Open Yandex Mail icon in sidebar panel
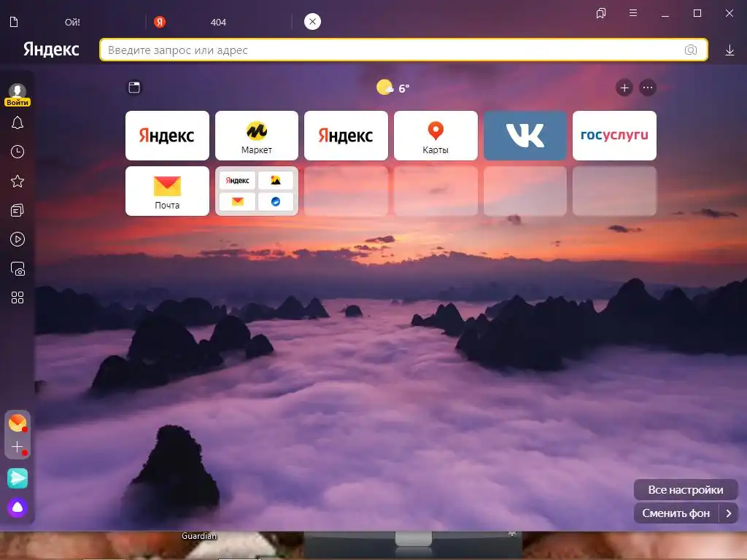The width and height of the screenshot is (747, 560). pos(18,423)
